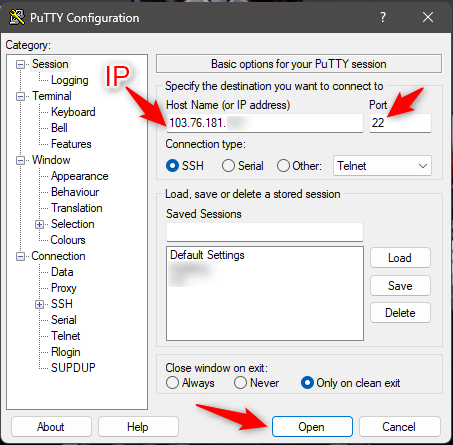The image size is (453, 445).
Task: Open Bell settings category
Action: [59, 128]
